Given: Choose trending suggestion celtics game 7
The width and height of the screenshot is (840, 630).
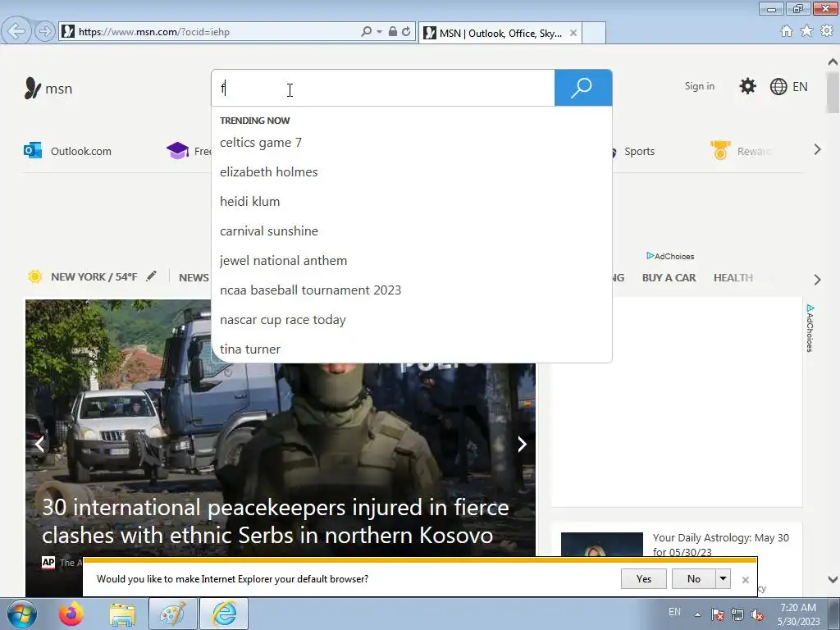Looking at the screenshot, I should pos(261,143).
